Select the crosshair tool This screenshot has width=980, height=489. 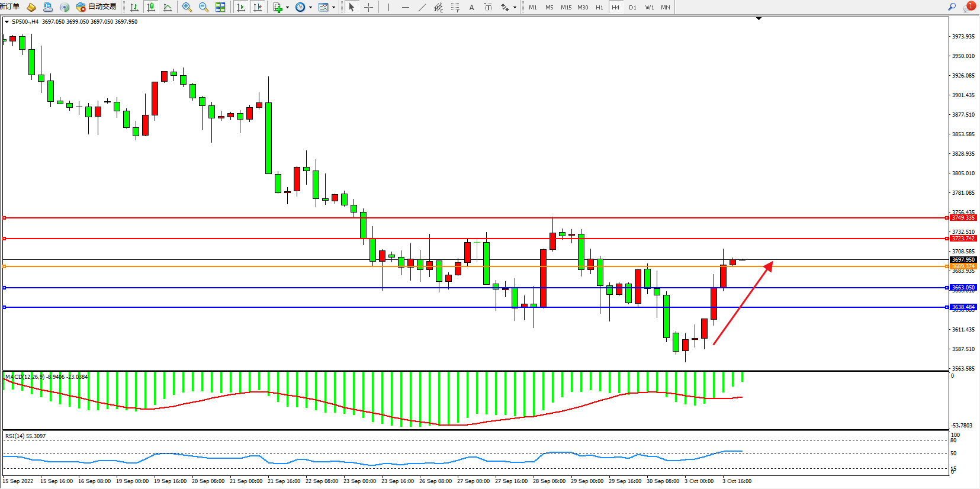click(368, 7)
